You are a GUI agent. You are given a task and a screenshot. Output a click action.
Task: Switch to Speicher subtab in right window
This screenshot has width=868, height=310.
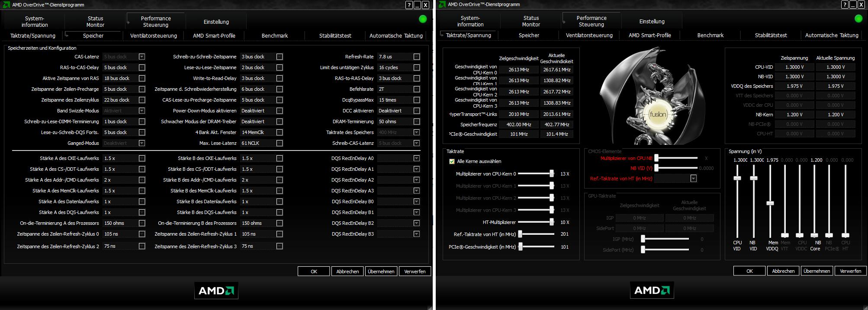[x=529, y=35]
